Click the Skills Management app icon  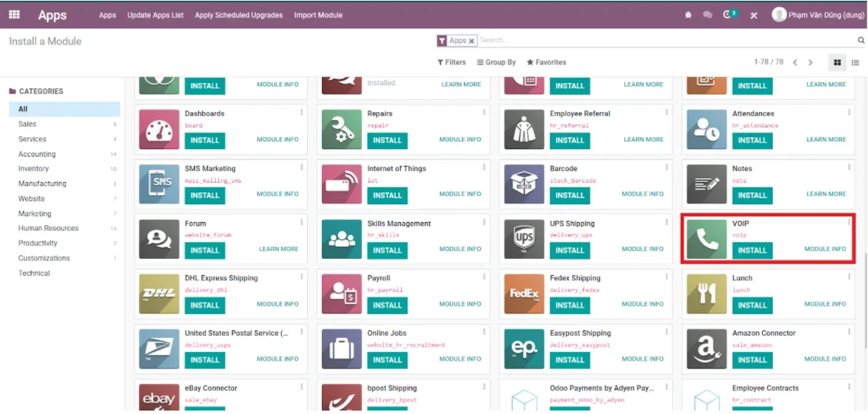point(342,239)
